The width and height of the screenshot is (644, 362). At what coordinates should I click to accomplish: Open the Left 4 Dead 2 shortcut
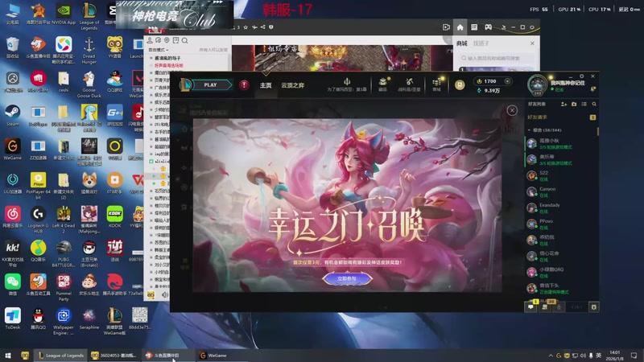coord(64,220)
